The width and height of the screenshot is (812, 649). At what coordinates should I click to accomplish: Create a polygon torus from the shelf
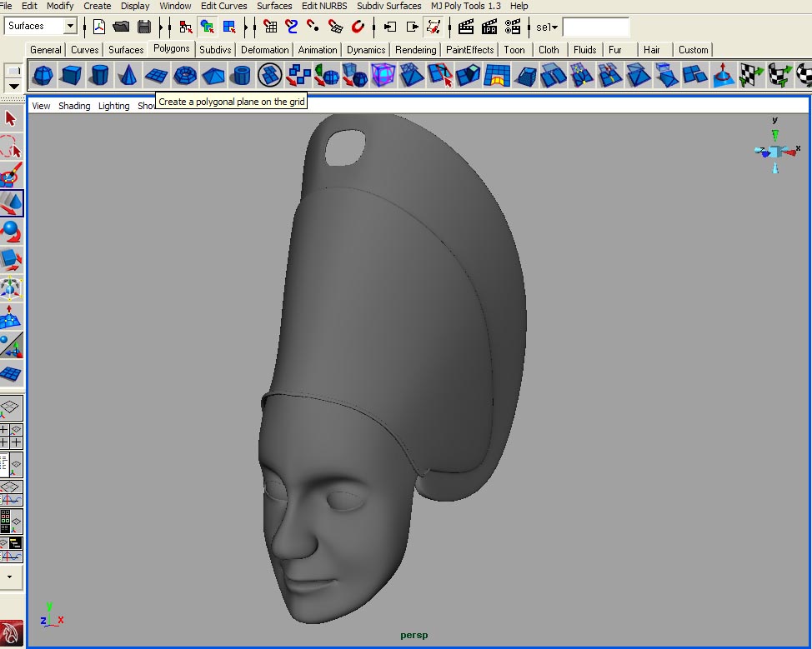(185, 75)
